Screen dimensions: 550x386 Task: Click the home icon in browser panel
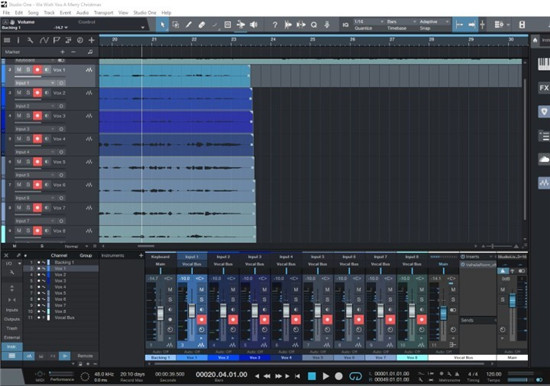[535, 40]
